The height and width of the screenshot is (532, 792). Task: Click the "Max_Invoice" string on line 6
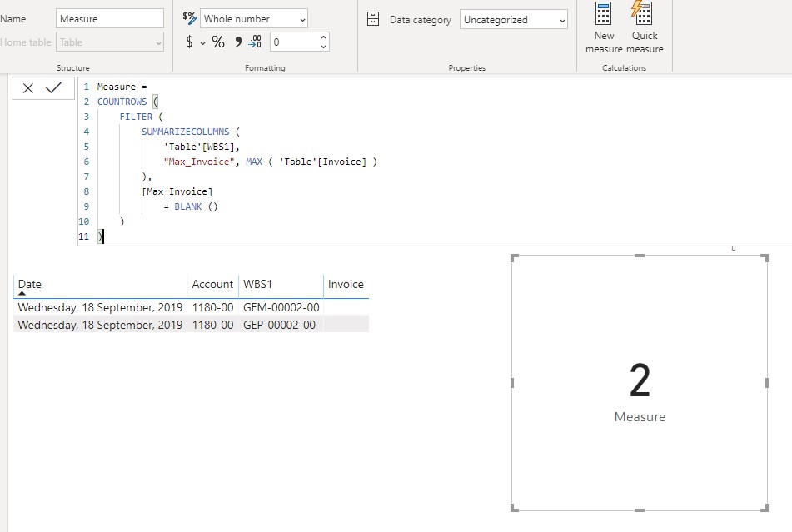[x=198, y=162]
